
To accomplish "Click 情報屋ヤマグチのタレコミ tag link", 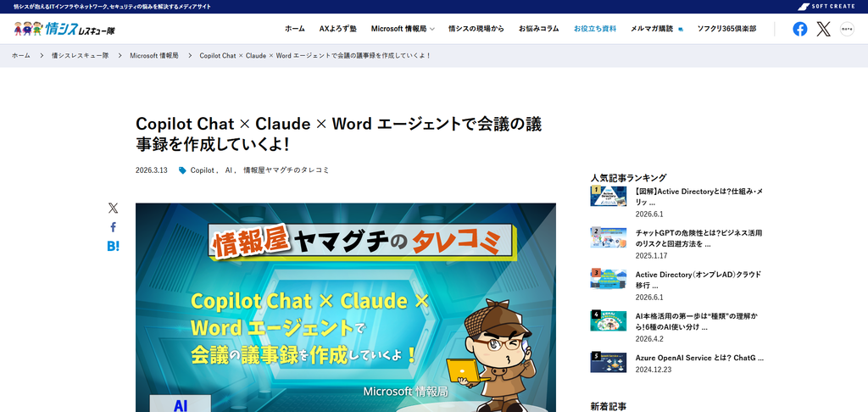I will pyautogui.click(x=287, y=170).
